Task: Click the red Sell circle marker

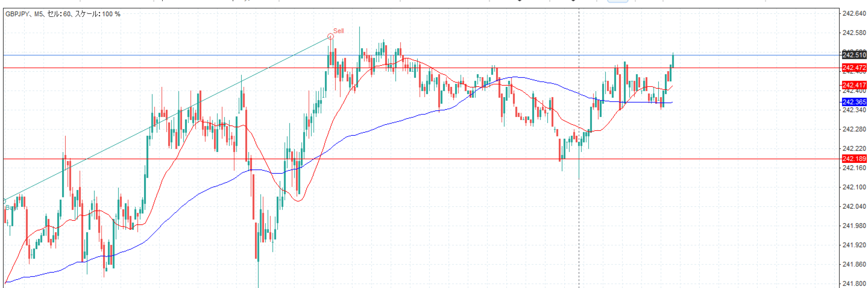Action: (x=330, y=36)
